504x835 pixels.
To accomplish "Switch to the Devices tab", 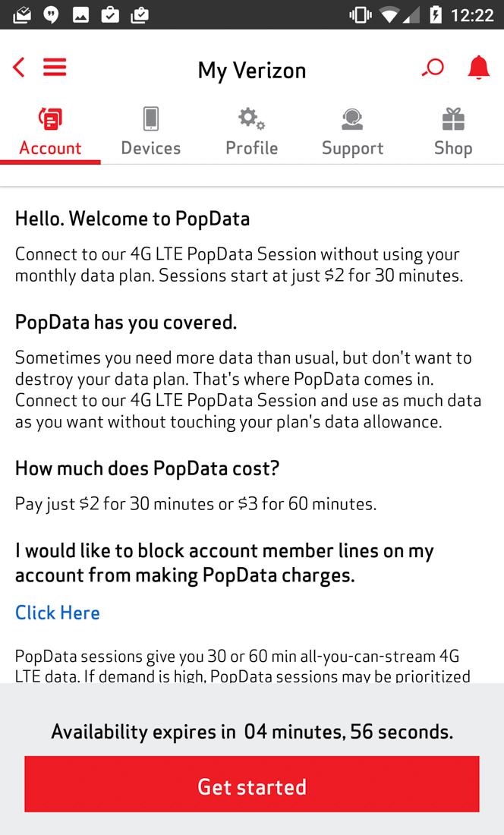I will click(x=151, y=147).
